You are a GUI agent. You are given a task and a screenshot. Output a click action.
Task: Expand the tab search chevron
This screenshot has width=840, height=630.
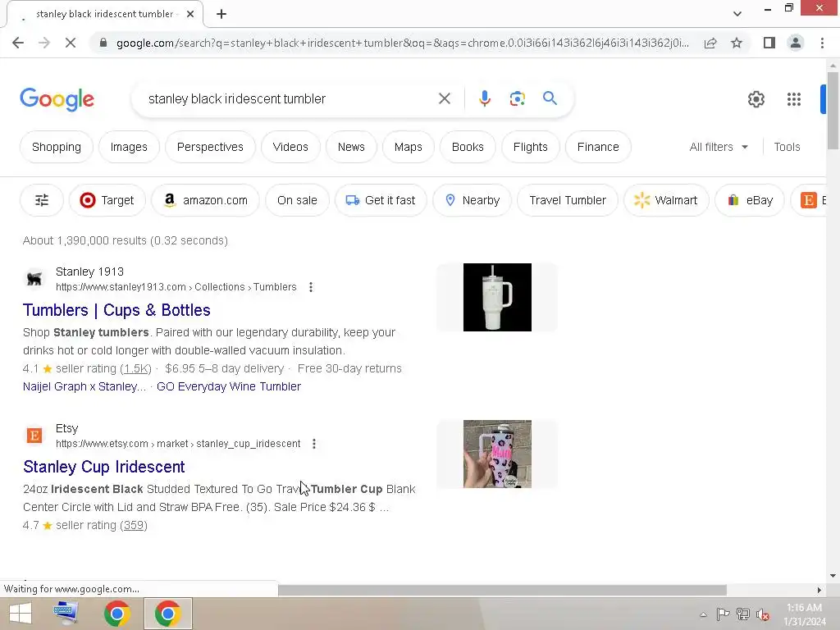click(x=737, y=14)
